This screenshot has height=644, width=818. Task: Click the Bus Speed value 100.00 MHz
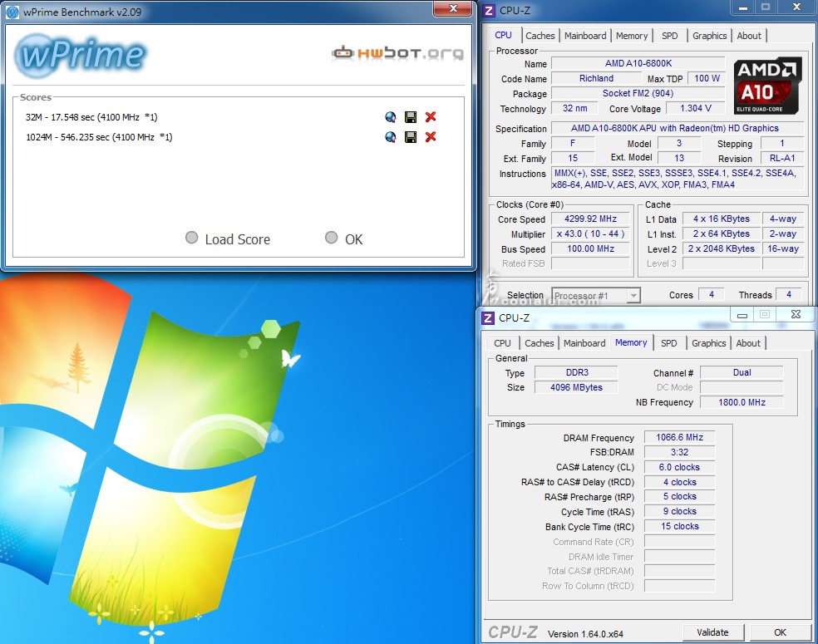coord(590,248)
